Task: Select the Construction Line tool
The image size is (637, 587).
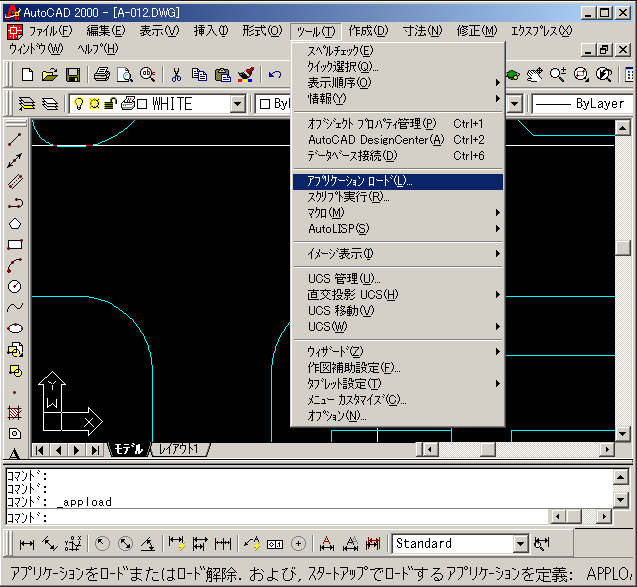Action: 15,160
